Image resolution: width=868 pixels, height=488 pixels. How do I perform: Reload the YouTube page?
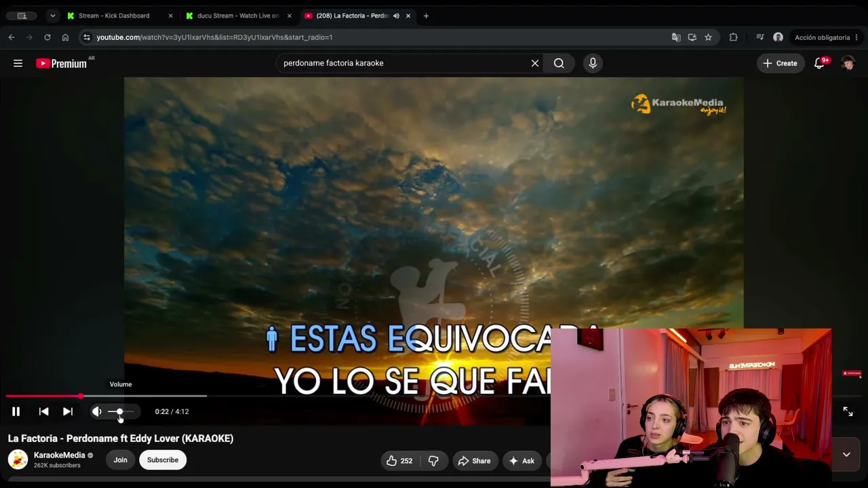point(47,37)
